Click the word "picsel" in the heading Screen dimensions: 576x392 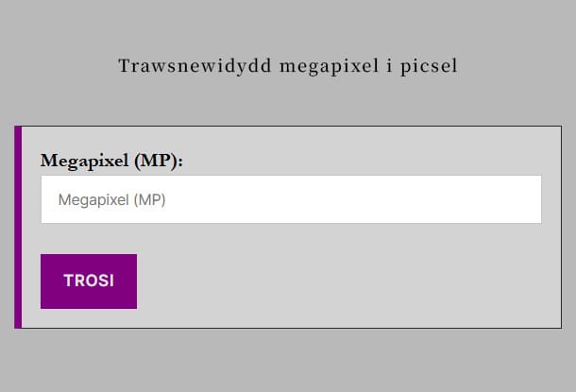(432, 66)
